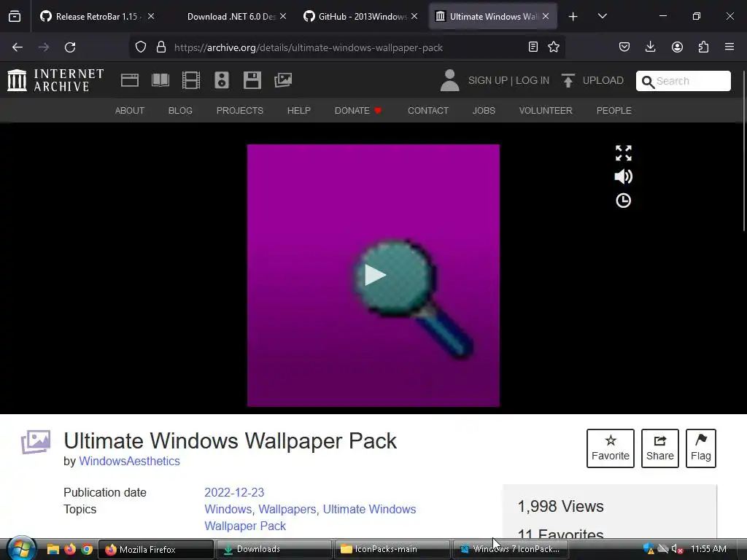
Task: Open ABOUT menu item
Action: pos(130,111)
